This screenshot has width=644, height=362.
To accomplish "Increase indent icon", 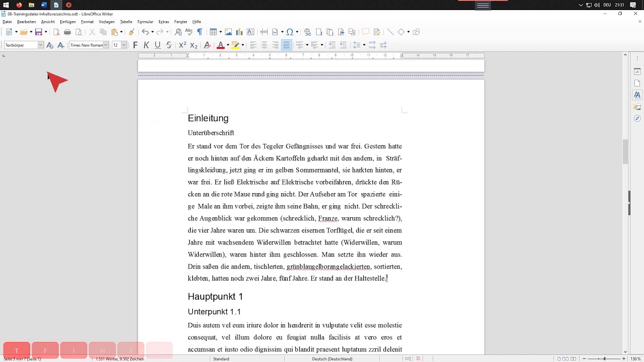I will 332,45.
